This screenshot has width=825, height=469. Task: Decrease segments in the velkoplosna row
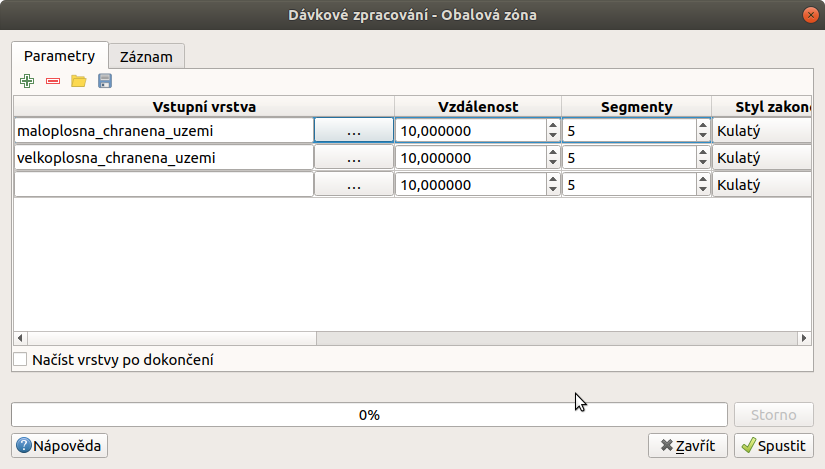[x=703, y=163]
